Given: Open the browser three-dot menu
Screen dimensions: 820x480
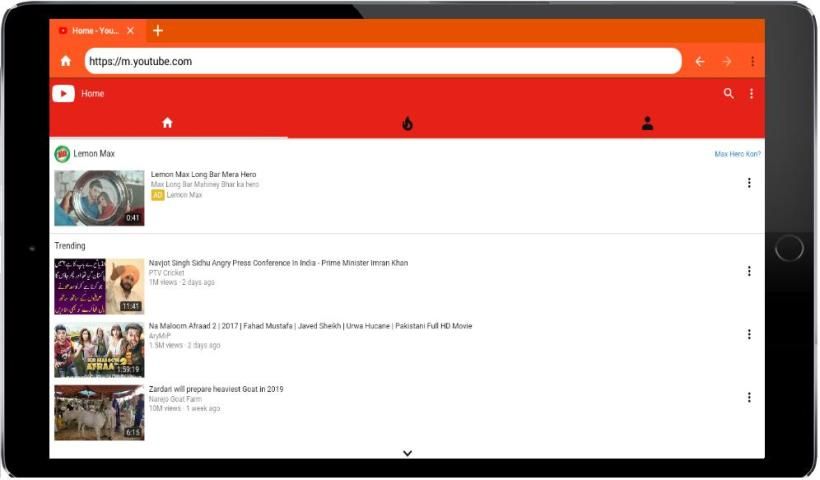Looking at the screenshot, I should [752, 61].
